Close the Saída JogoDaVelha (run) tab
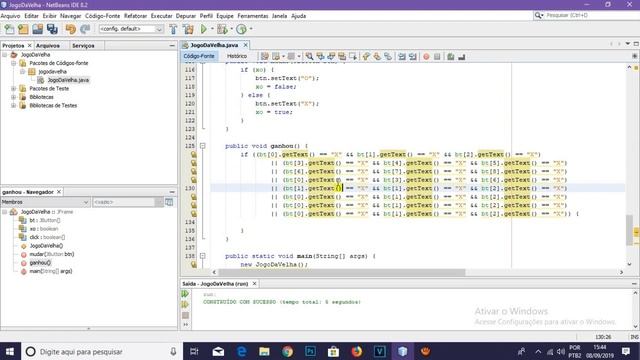Screen dimensions: 640x360 tap(254, 283)
